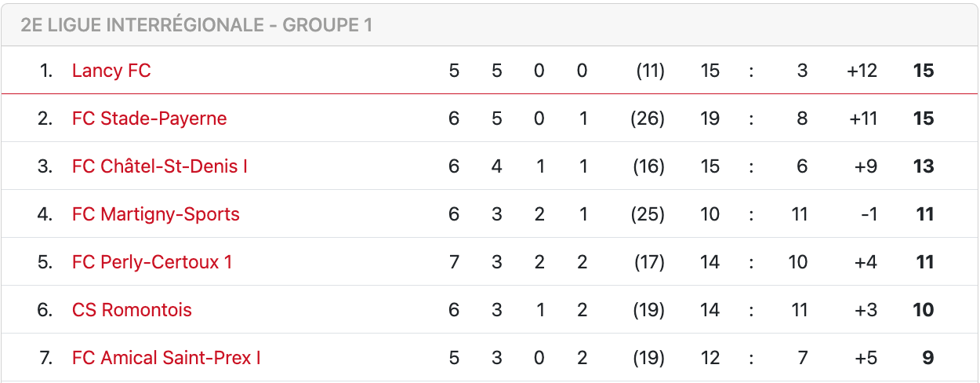
Task: Click the rank number 4. in the table
Action: (45, 214)
